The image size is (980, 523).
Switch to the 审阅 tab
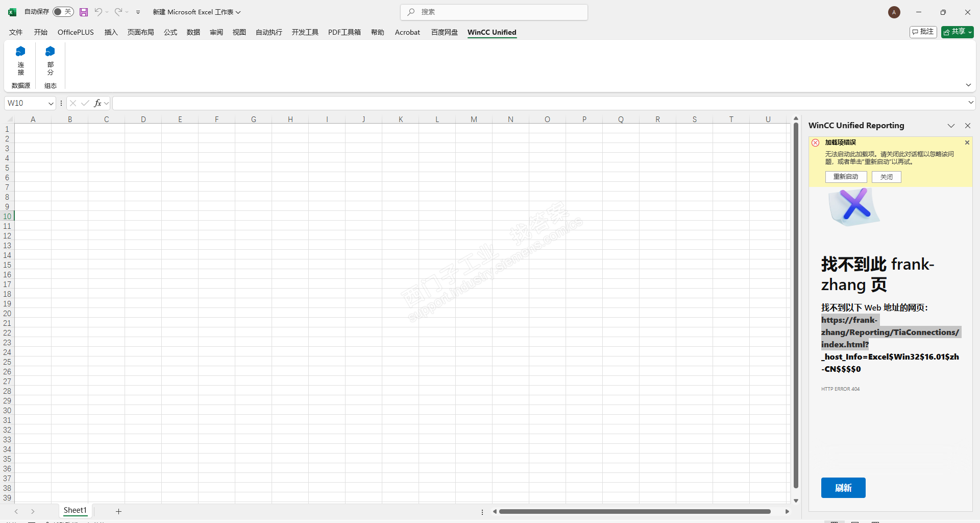coord(216,32)
